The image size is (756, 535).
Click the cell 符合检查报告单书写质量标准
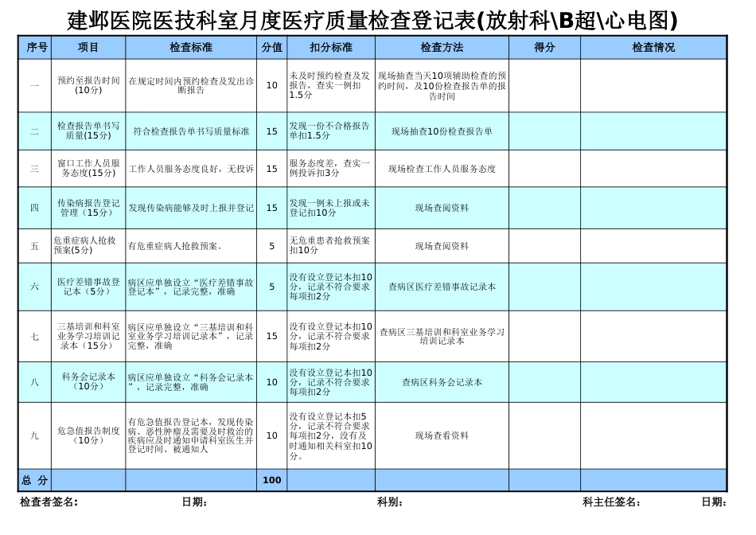point(191,131)
